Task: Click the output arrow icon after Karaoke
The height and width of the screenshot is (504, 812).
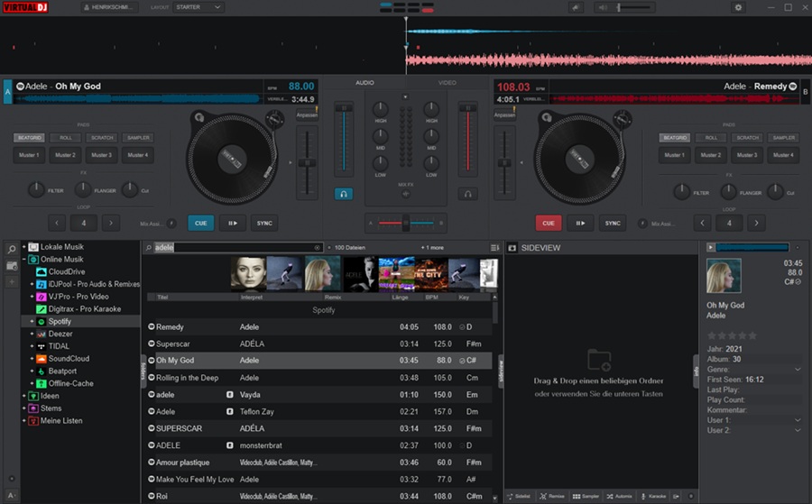Action: click(x=677, y=496)
